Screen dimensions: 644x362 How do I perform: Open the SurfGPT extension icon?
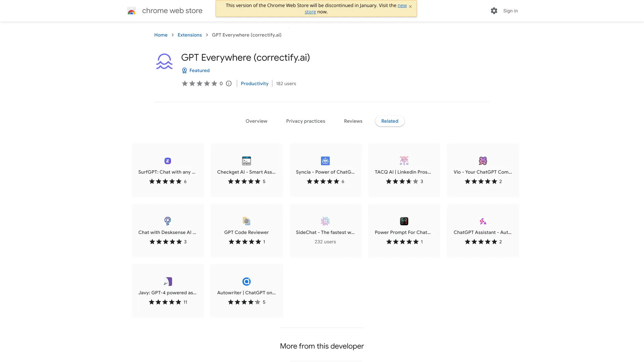(x=167, y=161)
